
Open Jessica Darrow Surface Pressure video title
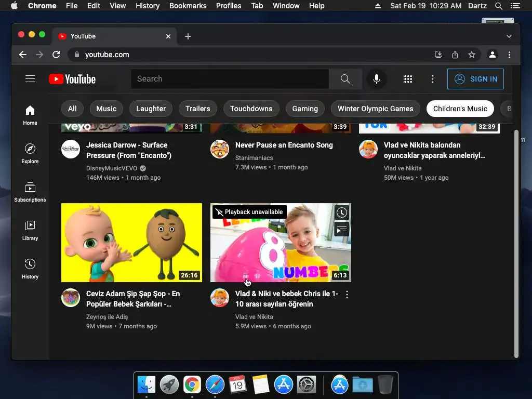(x=129, y=150)
